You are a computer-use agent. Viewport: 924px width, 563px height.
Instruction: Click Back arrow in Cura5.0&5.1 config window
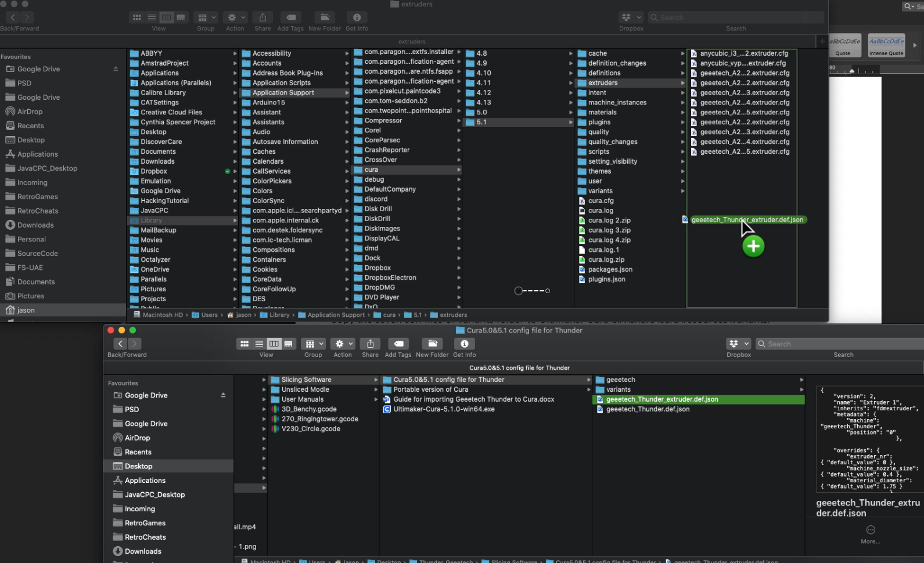pyautogui.click(x=120, y=344)
